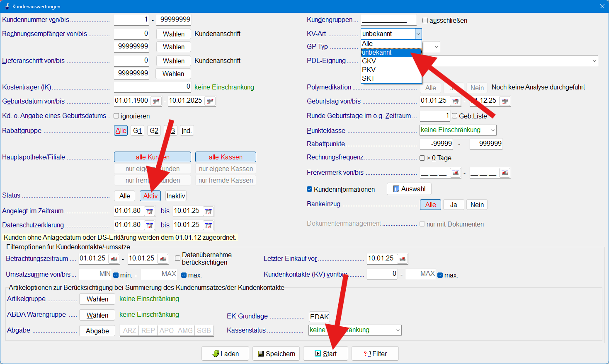
Task: Click the Start button
Action: click(x=325, y=354)
